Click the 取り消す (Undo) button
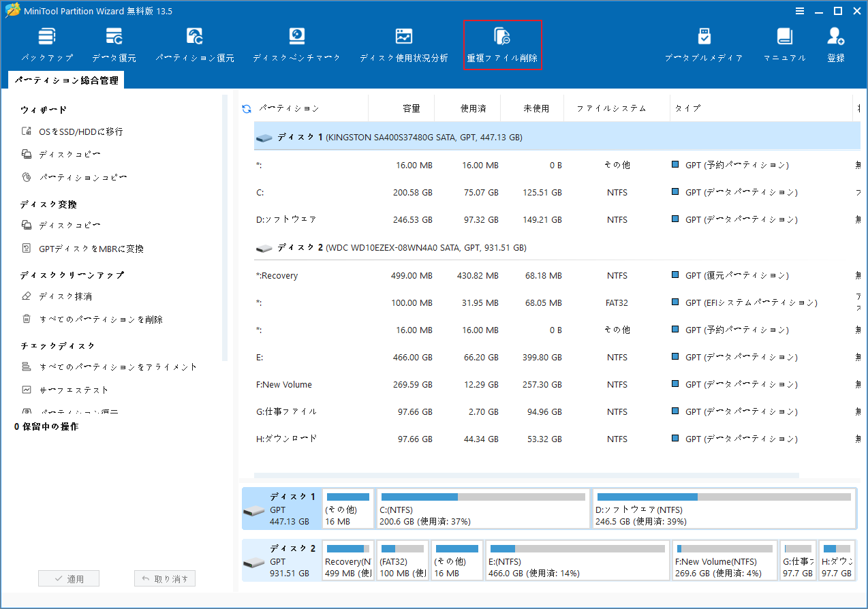 pyautogui.click(x=164, y=578)
